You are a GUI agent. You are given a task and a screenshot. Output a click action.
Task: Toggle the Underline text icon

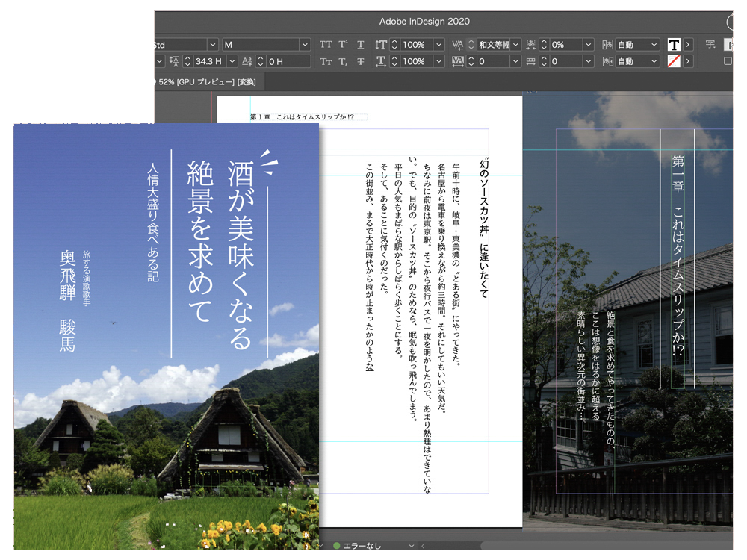pyautogui.click(x=361, y=45)
